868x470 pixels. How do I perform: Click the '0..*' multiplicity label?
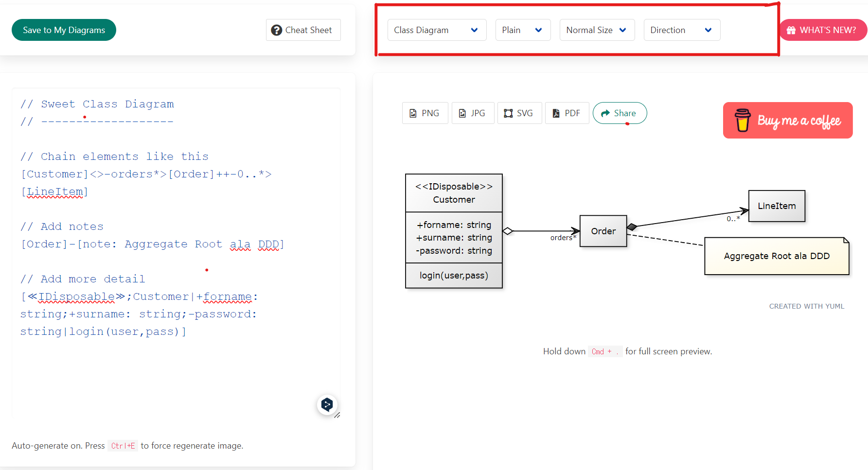pyautogui.click(x=733, y=219)
